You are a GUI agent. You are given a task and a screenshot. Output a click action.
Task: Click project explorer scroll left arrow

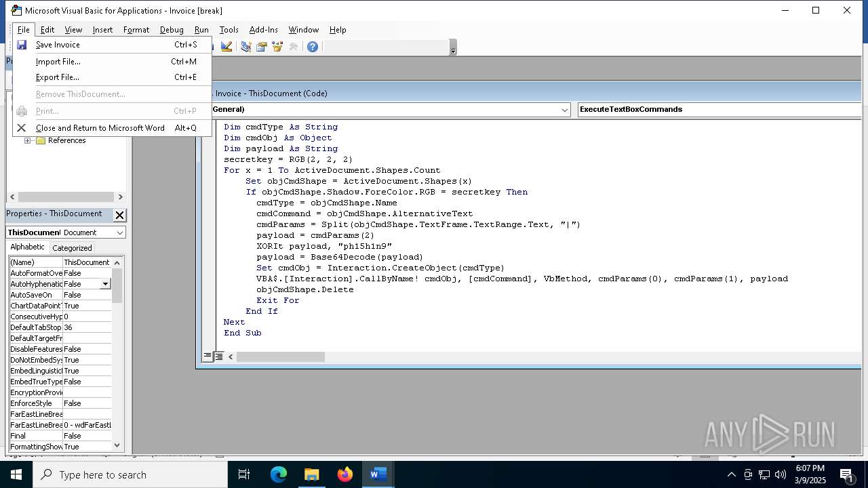click(12, 197)
